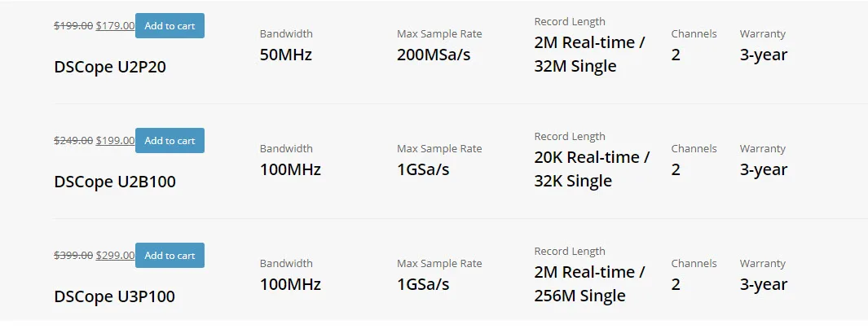This screenshot has width=868, height=329.
Task: Select the 50MHz bandwidth value
Action: [285, 55]
